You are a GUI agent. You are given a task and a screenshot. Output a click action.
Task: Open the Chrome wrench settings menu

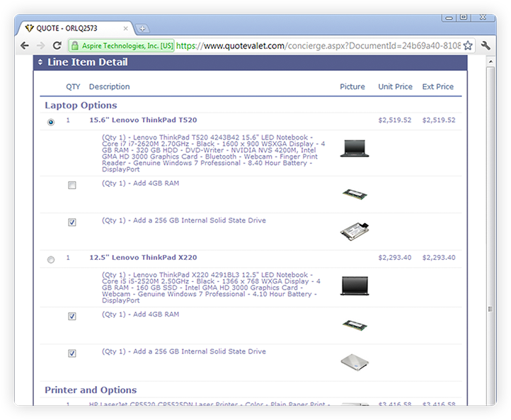point(486,45)
